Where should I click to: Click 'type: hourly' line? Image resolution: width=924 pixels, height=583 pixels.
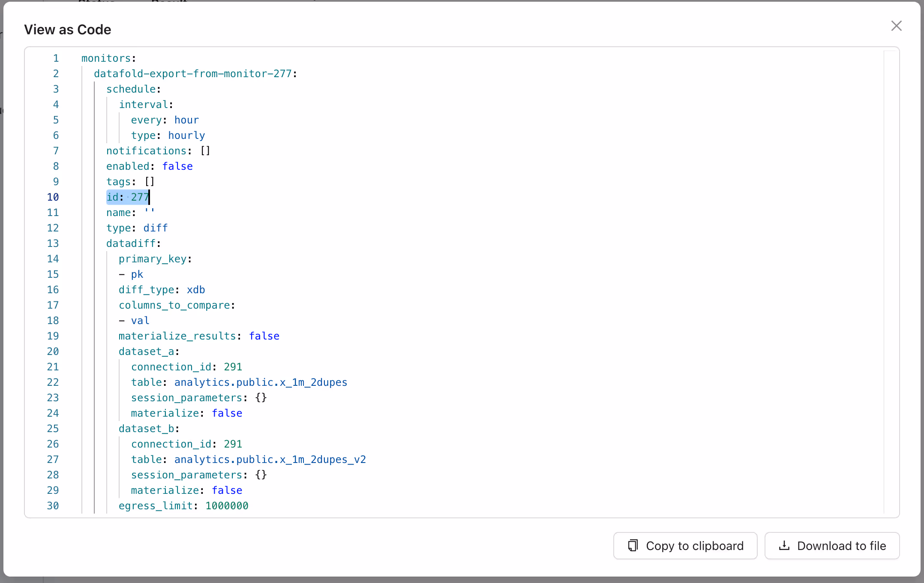(x=168, y=135)
